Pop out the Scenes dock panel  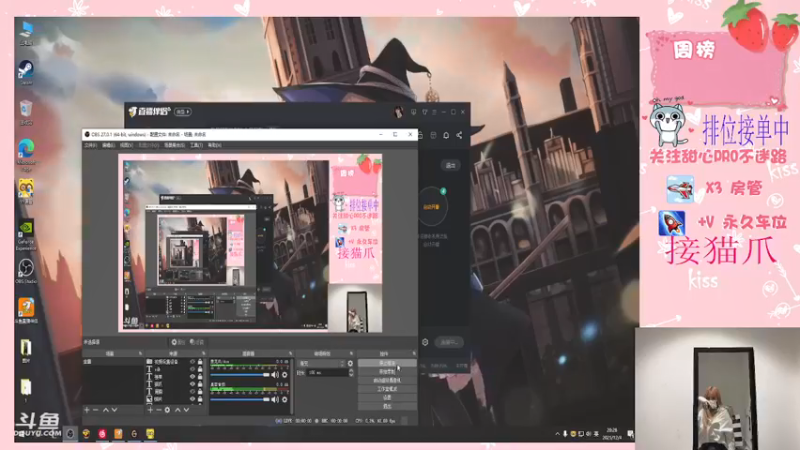click(x=140, y=353)
